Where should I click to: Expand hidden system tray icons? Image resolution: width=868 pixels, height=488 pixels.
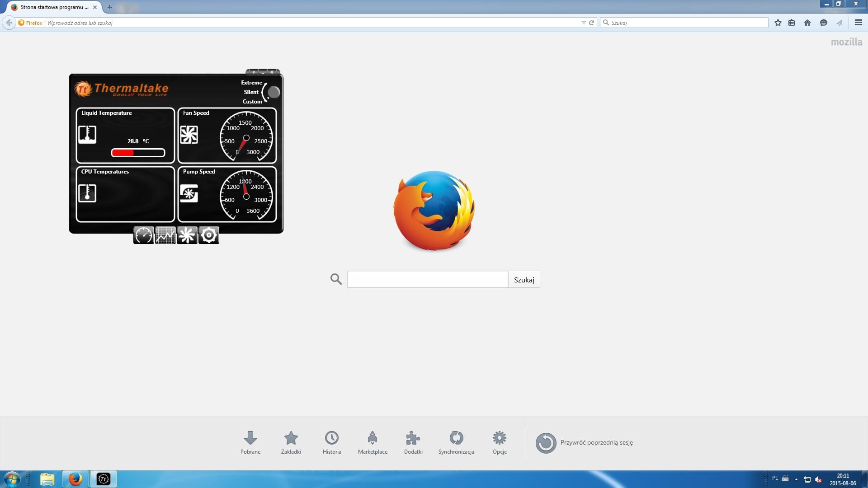[x=796, y=479]
